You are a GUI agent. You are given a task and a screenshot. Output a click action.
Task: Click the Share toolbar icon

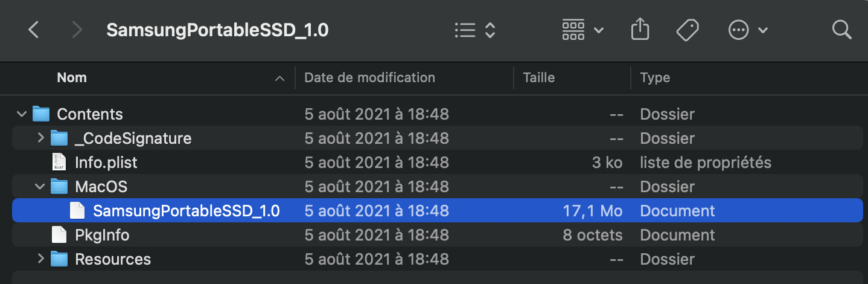[639, 30]
